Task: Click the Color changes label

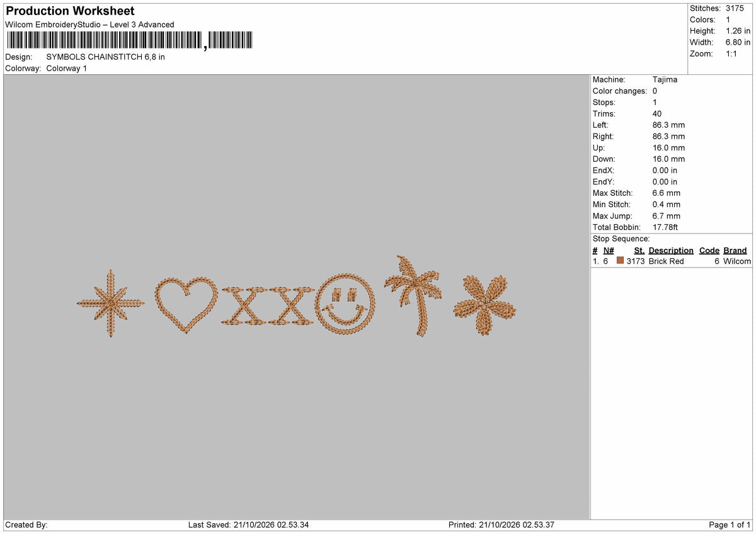Action: point(620,91)
